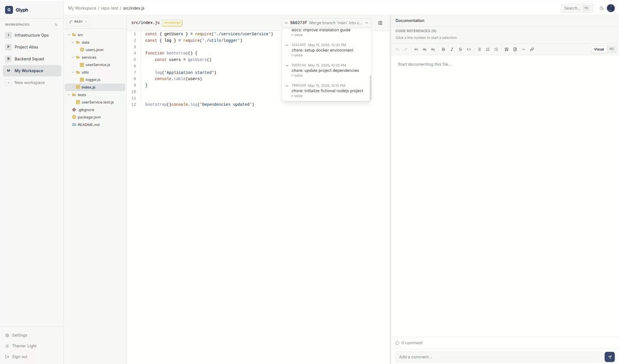Open users.json file
This screenshot has height=364, width=619.
[95, 50]
